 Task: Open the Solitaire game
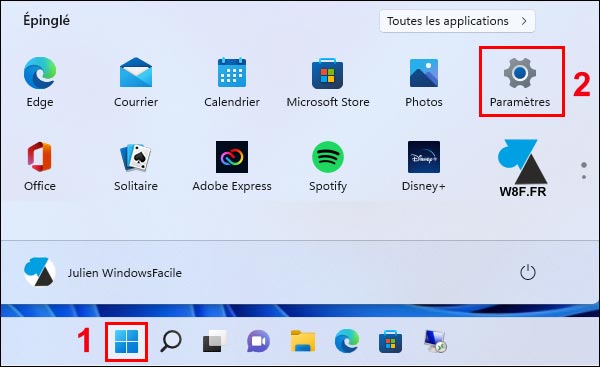pyautogui.click(x=136, y=166)
